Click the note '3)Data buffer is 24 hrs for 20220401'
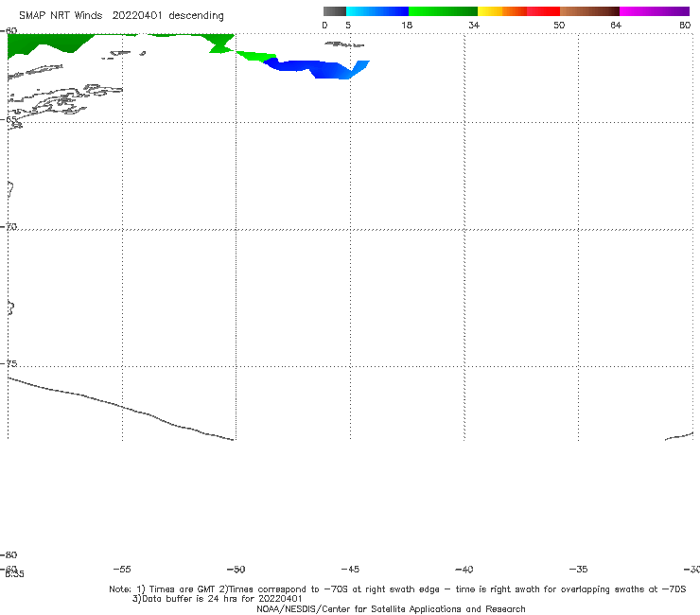Screen dimensions: 700x615 [217, 599]
